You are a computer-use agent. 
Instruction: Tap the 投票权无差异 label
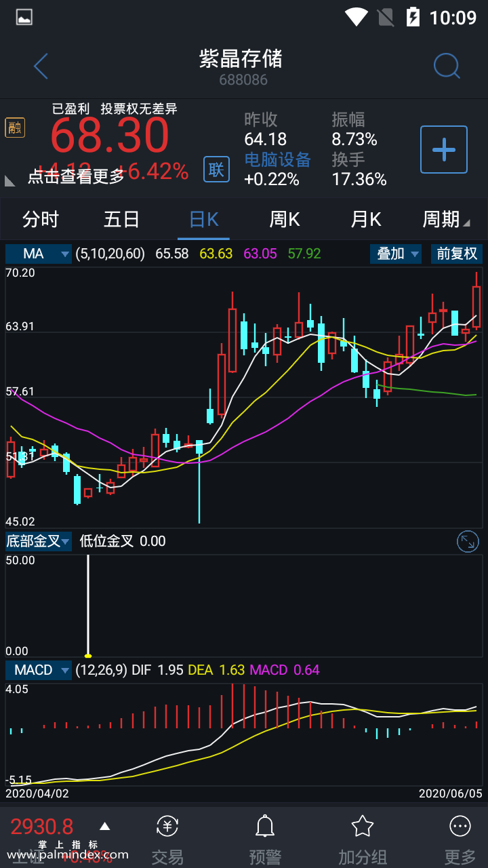pos(139,109)
